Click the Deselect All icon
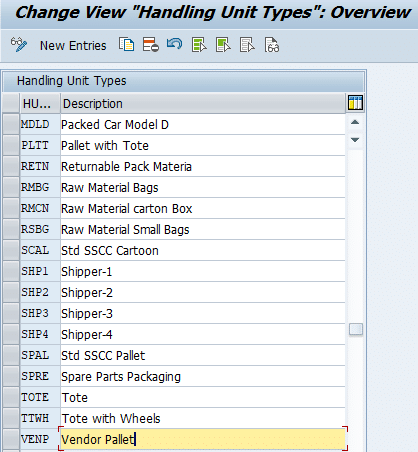The height and width of the screenshot is (452, 418). click(x=247, y=45)
